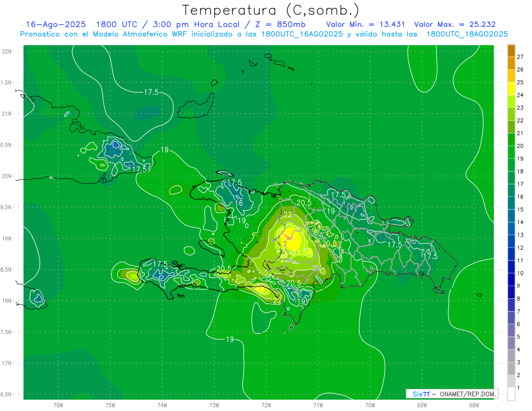Click the longitude axis label '75W'
The height and width of the screenshot is (411, 532).
[x=110, y=405]
